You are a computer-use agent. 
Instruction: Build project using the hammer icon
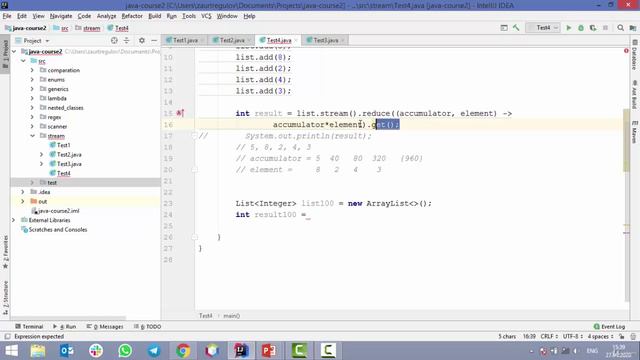(x=516, y=28)
